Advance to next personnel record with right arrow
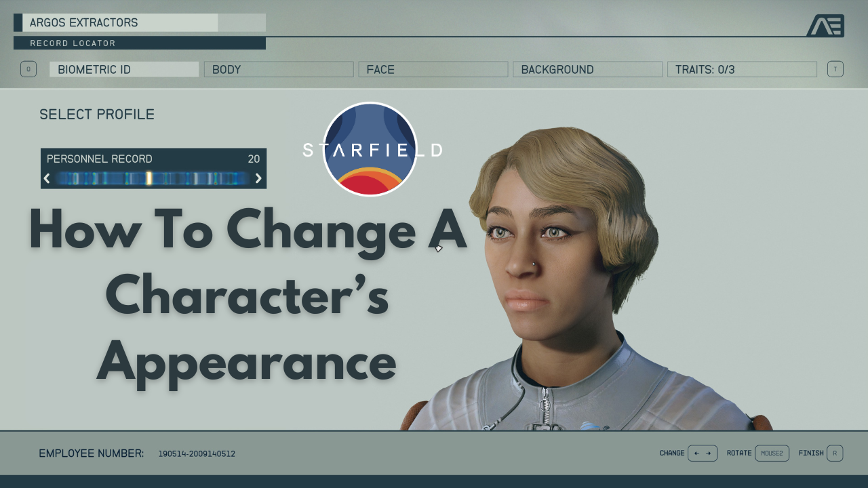The height and width of the screenshot is (488, 868). (x=258, y=179)
